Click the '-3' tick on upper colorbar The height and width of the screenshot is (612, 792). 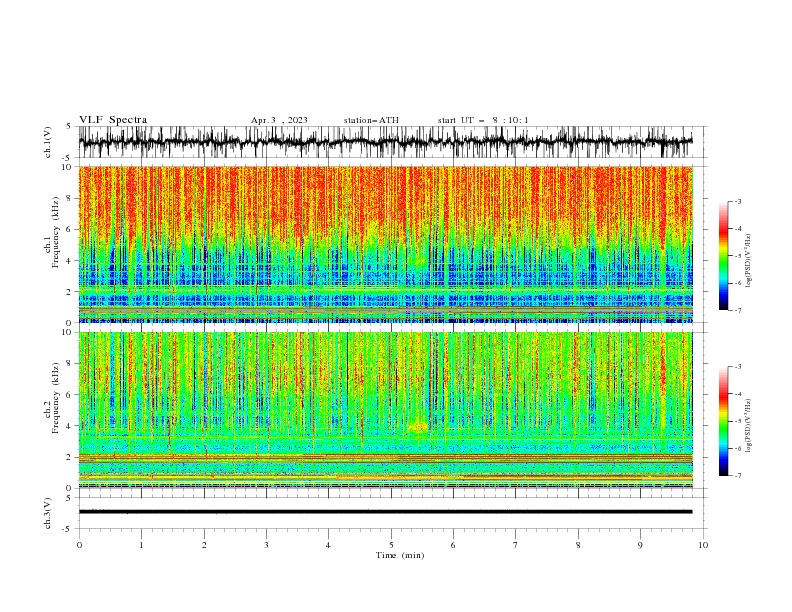[x=738, y=201]
